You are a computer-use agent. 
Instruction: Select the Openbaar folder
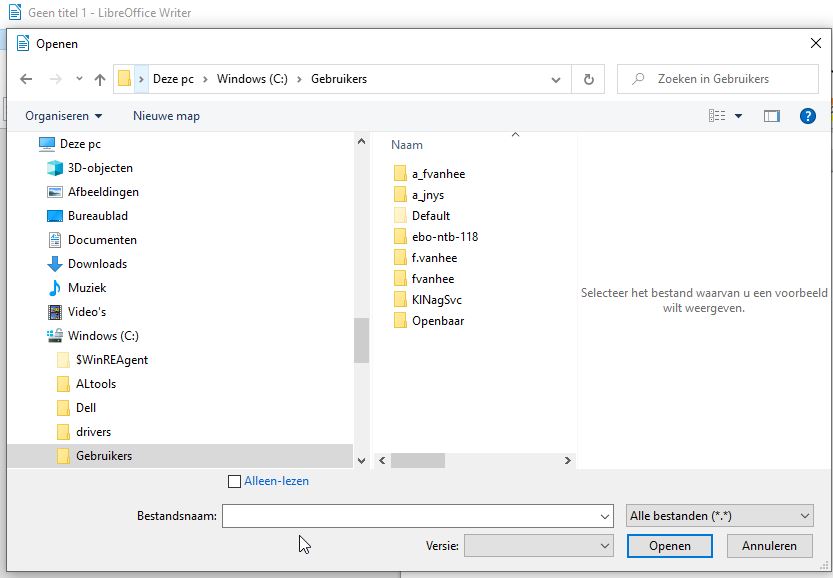437,321
